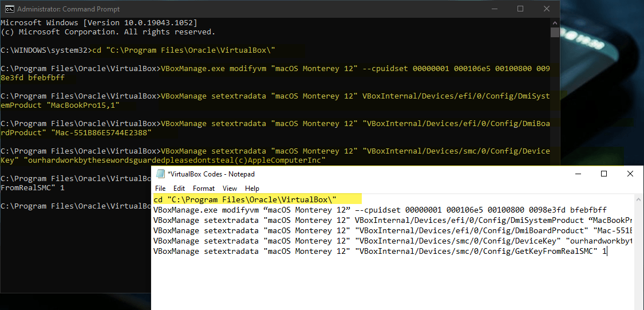Screen dimensions: 644x310
Task: Click the DmiBoardProduct line in Notepad
Action: pyautogui.click(x=393, y=230)
